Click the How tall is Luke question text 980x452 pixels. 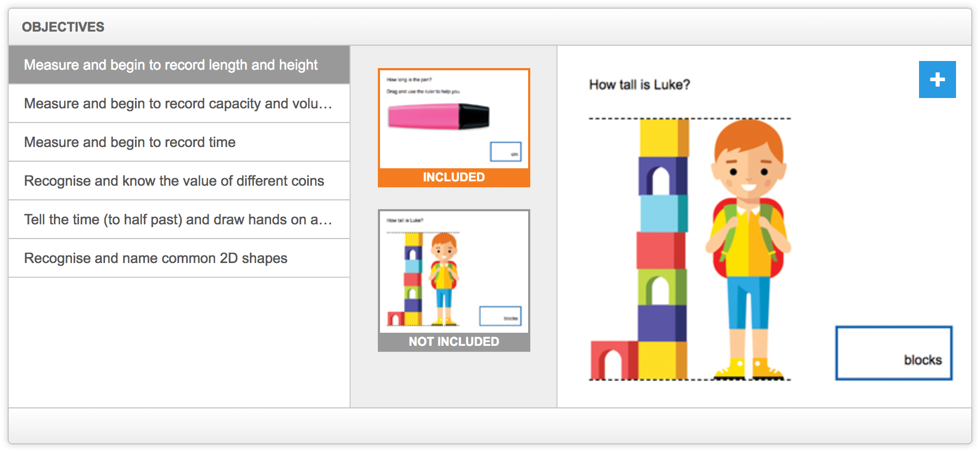[639, 84]
